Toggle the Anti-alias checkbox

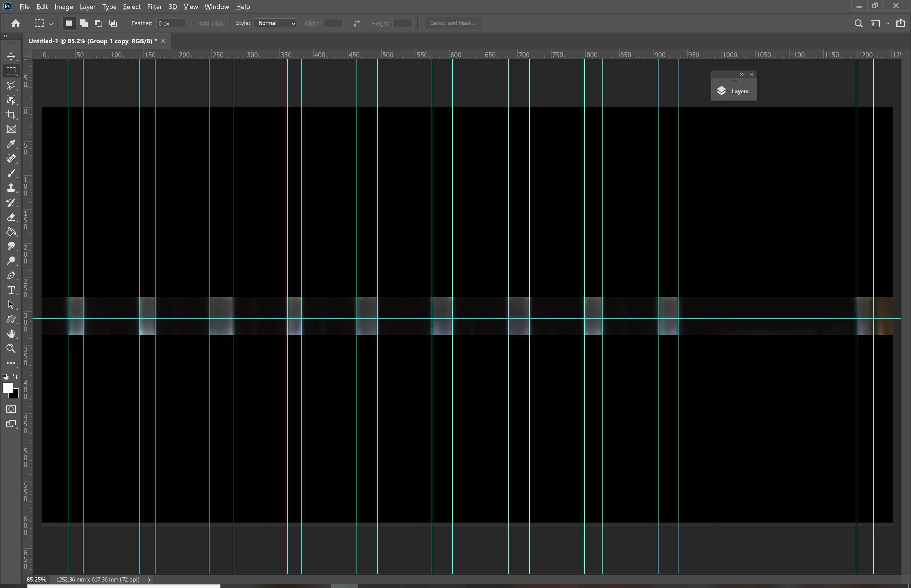tap(194, 23)
